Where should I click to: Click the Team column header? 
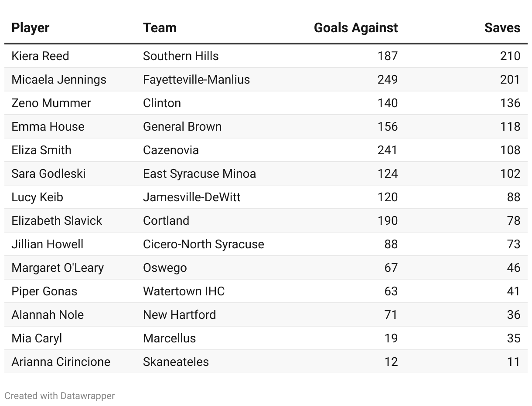(160, 28)
